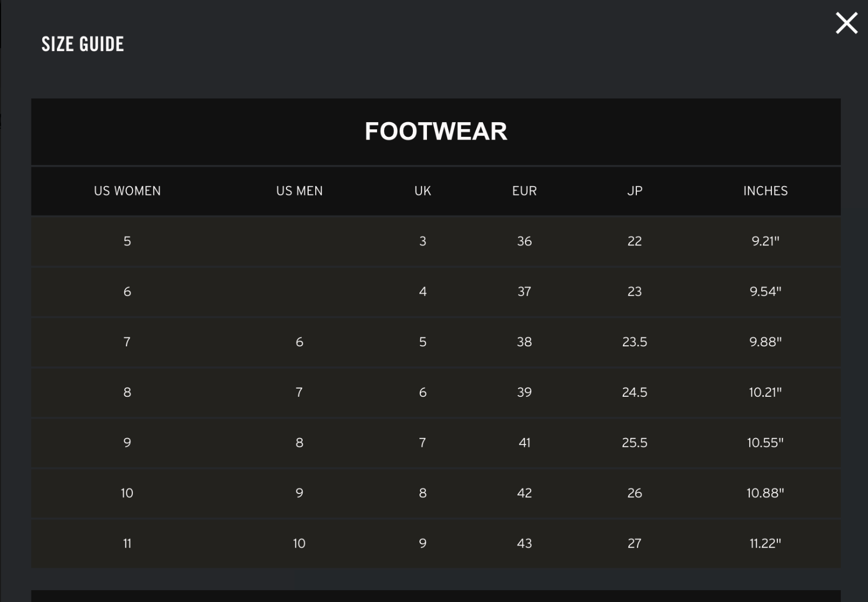Click the EUR column header
The image size is (868, 602).
pos(524,191)
